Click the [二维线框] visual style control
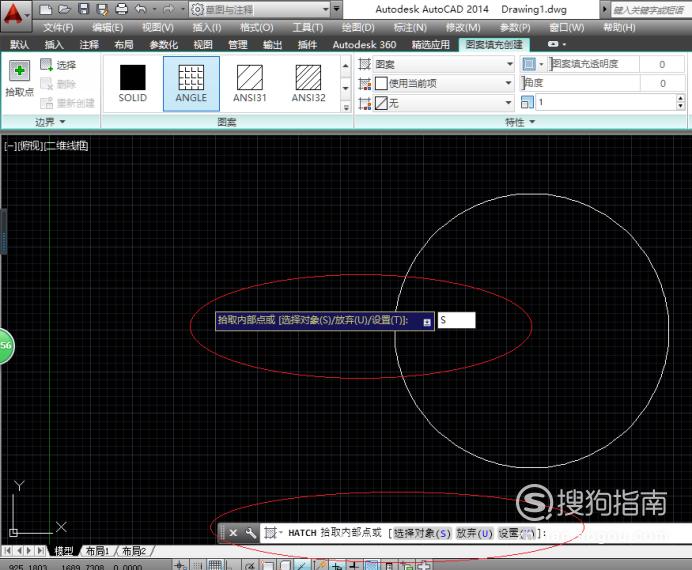This screenshot has width=692, height=570. click(66, 146)
